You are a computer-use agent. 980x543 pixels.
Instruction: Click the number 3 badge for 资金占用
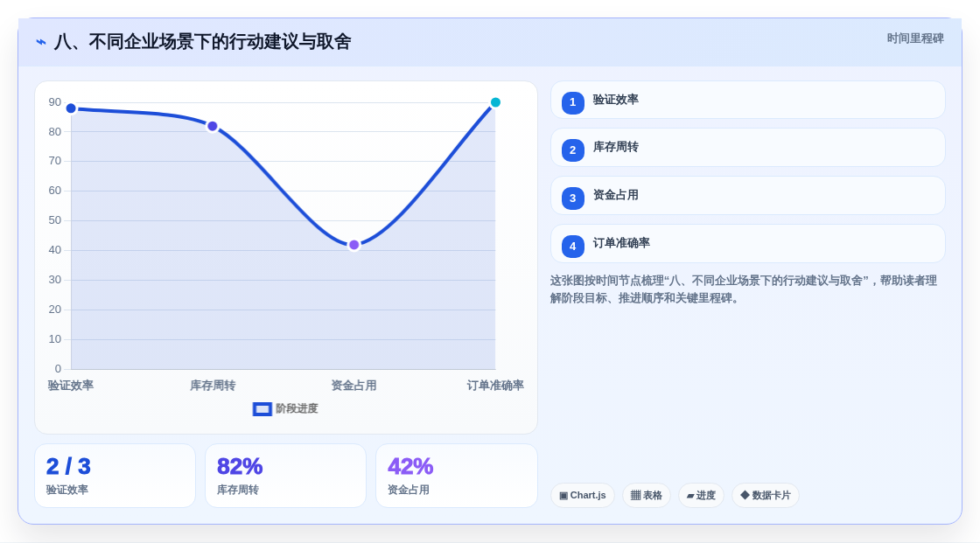[572, 198]
